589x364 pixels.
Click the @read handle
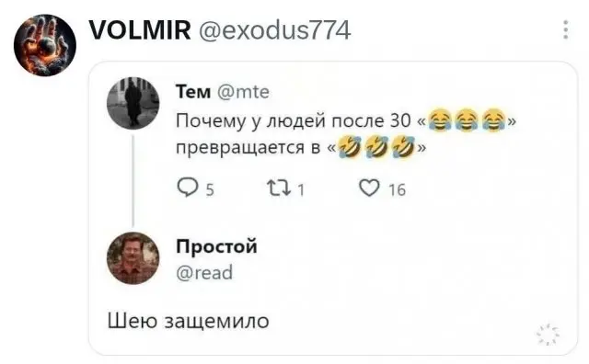pyautogui.click(x=204, y=272)
